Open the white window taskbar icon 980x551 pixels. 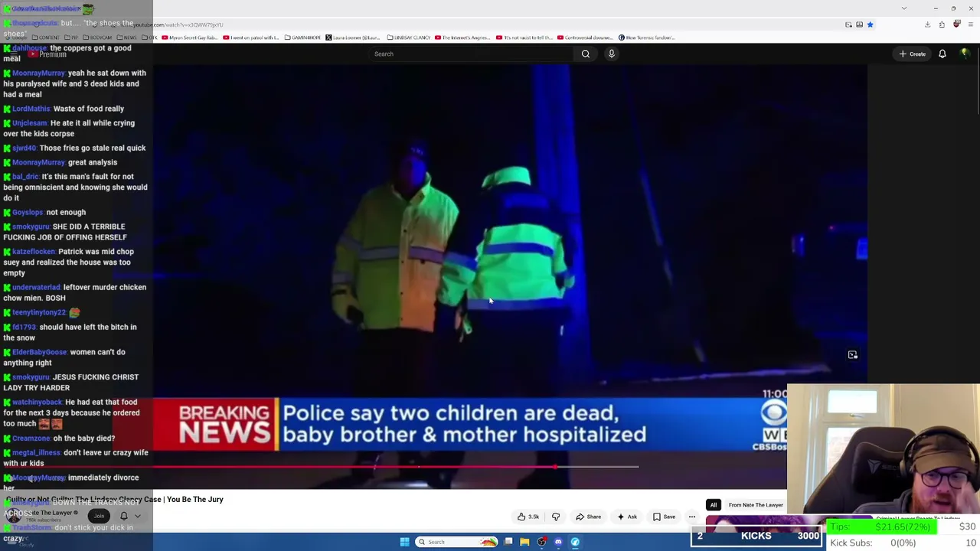508,542
